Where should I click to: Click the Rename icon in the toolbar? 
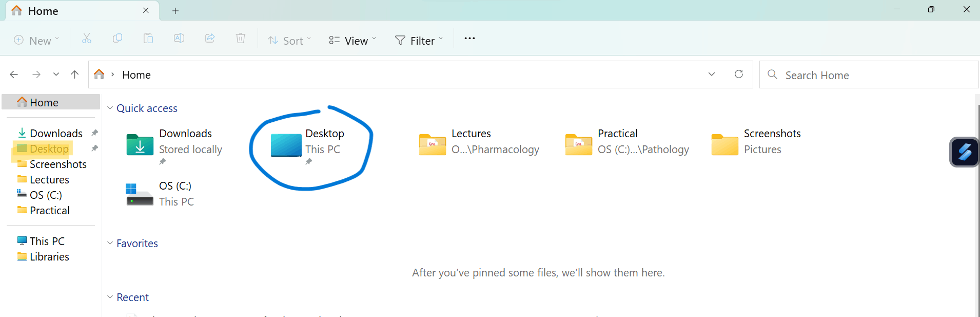(179, 39)
